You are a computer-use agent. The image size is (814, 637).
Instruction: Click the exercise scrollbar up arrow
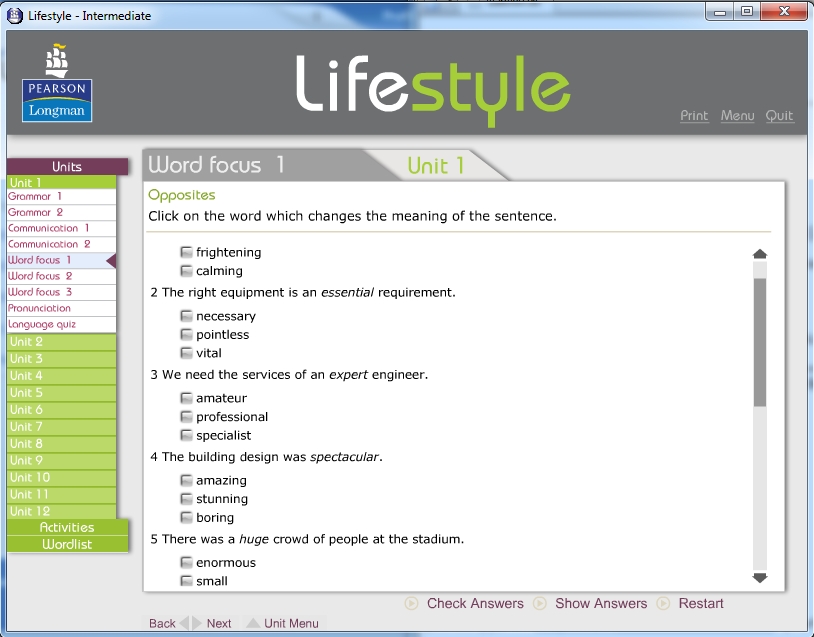[x=759, y=254]
